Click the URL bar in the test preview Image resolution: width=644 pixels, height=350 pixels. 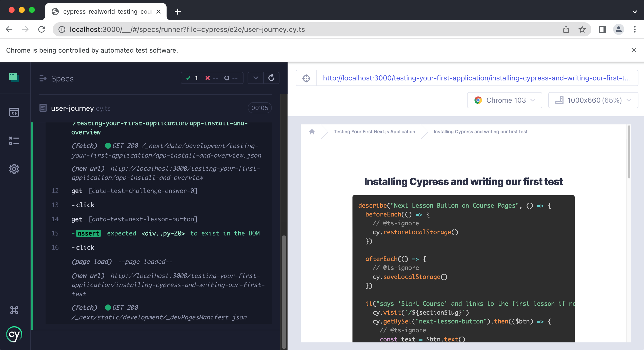(x=474, y=78)
